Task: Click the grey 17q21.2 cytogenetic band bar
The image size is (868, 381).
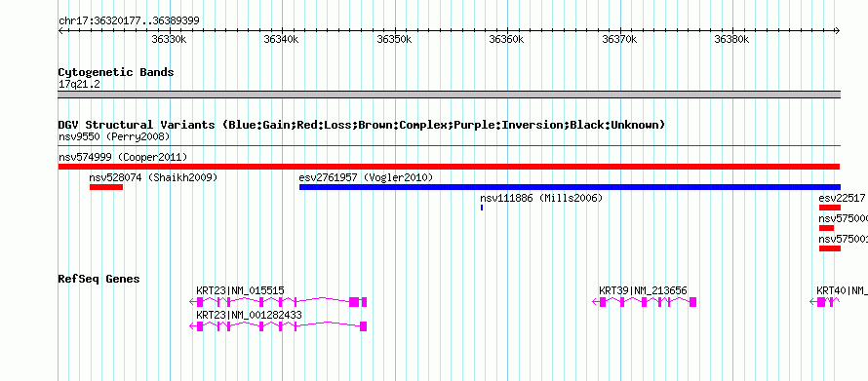Action: pos(450,95)
